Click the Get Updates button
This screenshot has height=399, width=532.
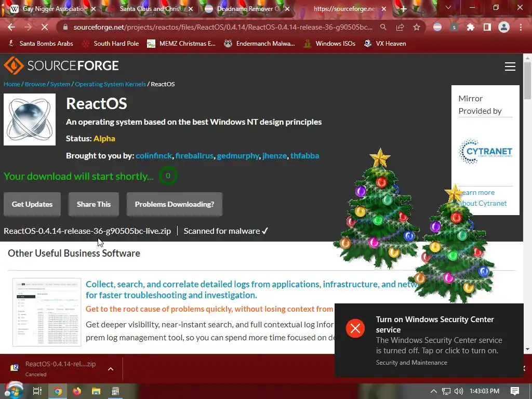(32, 204)
